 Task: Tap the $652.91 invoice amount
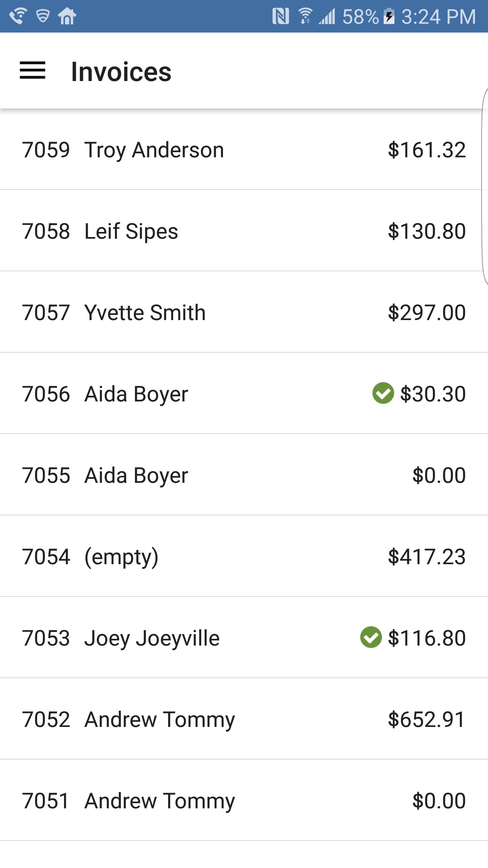pyautogui.click(x=426, y=719)
